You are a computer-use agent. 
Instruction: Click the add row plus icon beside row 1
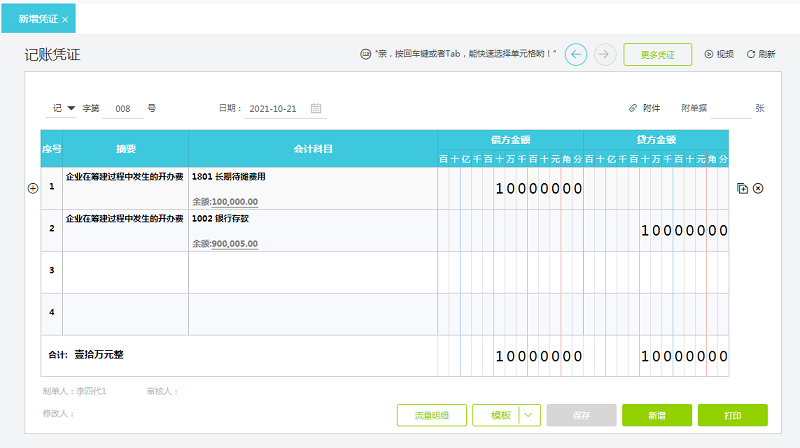[32, 188]
